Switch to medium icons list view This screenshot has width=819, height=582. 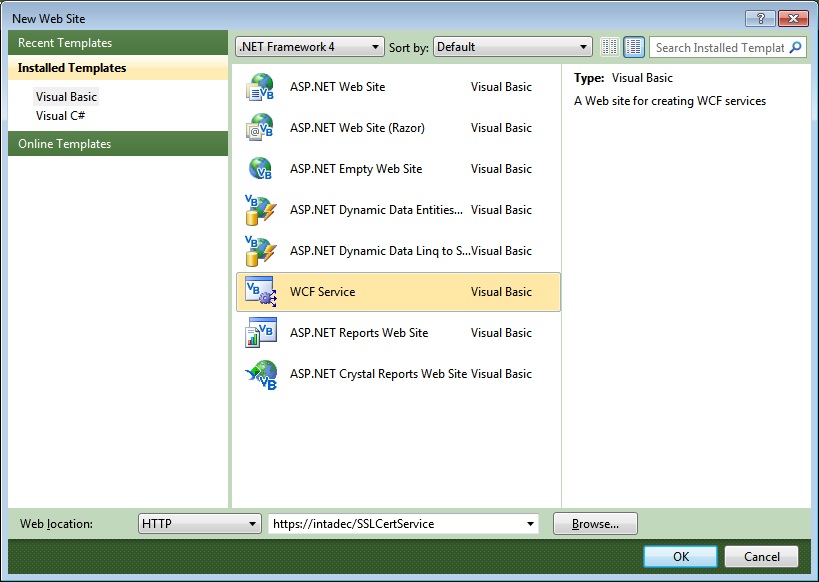[634, 47]
